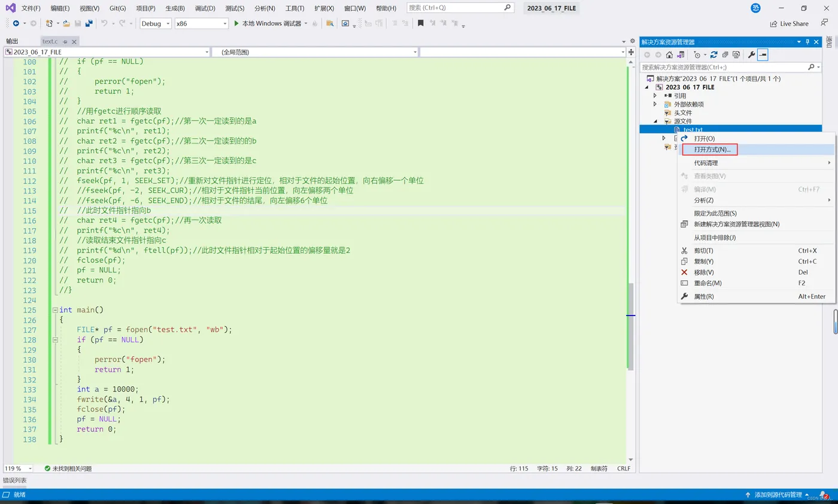This screenshot has width=838, height=504.
Task: Click the undo arrow icon
Action: point(104,23)
